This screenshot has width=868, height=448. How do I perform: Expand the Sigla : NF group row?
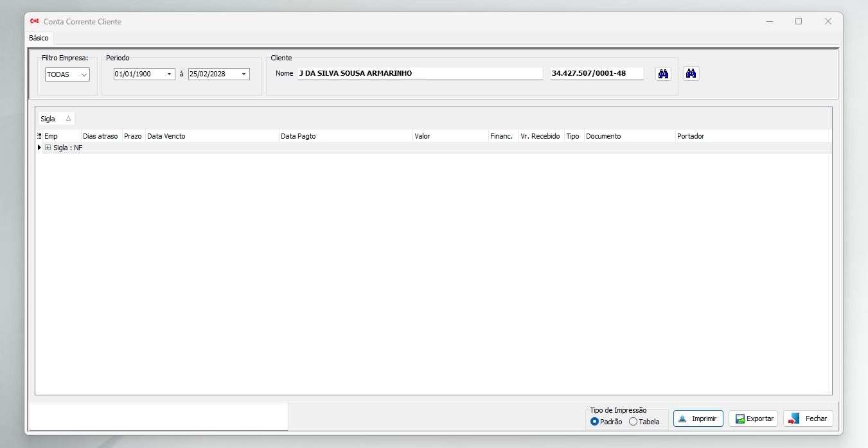[48, 148]
